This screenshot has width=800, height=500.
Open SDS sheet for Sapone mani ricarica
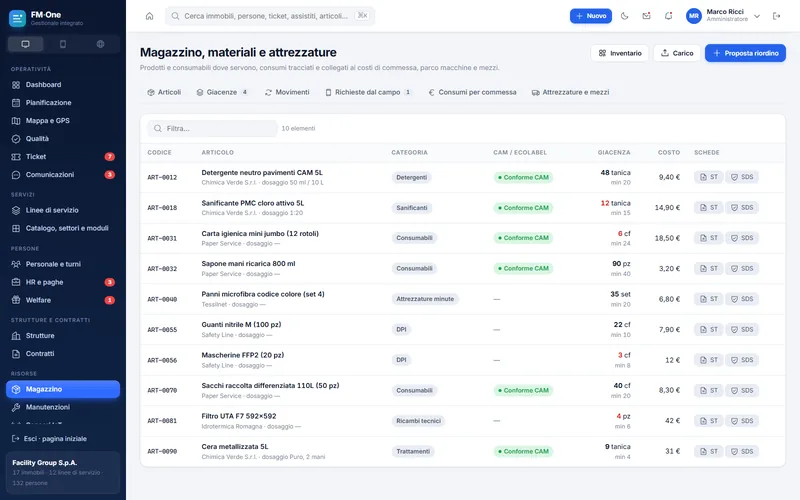[x=742, y=268]
